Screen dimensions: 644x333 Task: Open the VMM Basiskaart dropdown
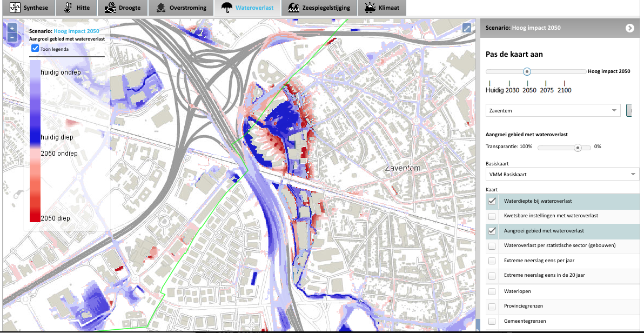click(562, 175)
